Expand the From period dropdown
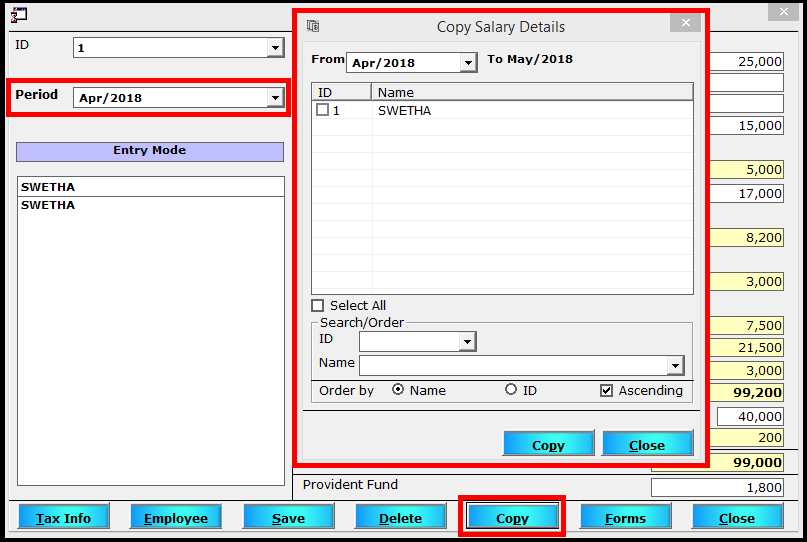The image size is (807, 542). (x=468, y=63)
